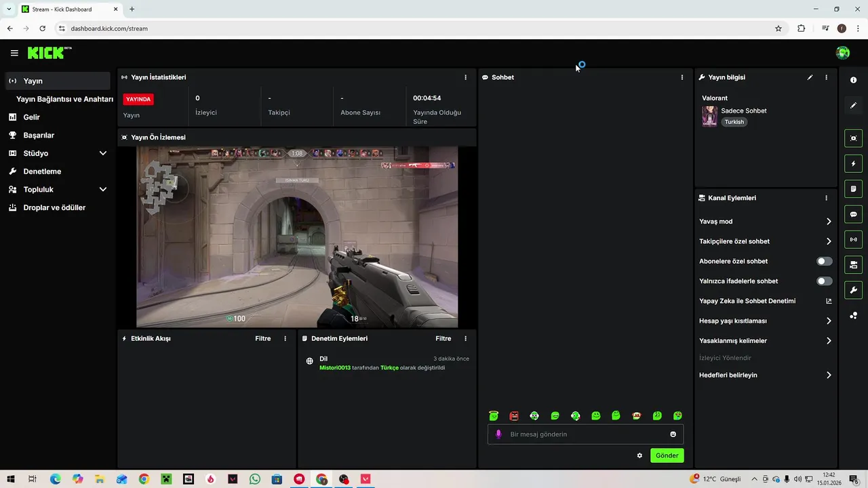The height and width of the screenshot is (488, 868).
Task: Open a new Chrome tab
Action: 132,9
